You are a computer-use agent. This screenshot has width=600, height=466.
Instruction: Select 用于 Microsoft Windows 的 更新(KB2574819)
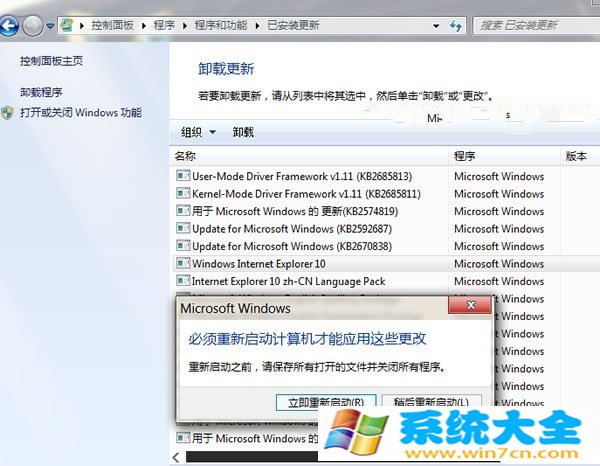[x=295, y=211]
